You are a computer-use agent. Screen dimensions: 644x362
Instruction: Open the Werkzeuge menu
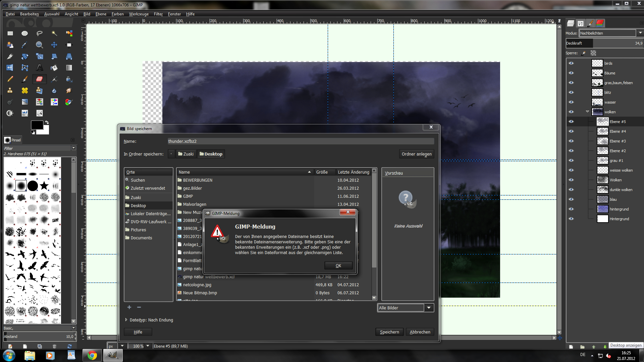tap(139, 14)
